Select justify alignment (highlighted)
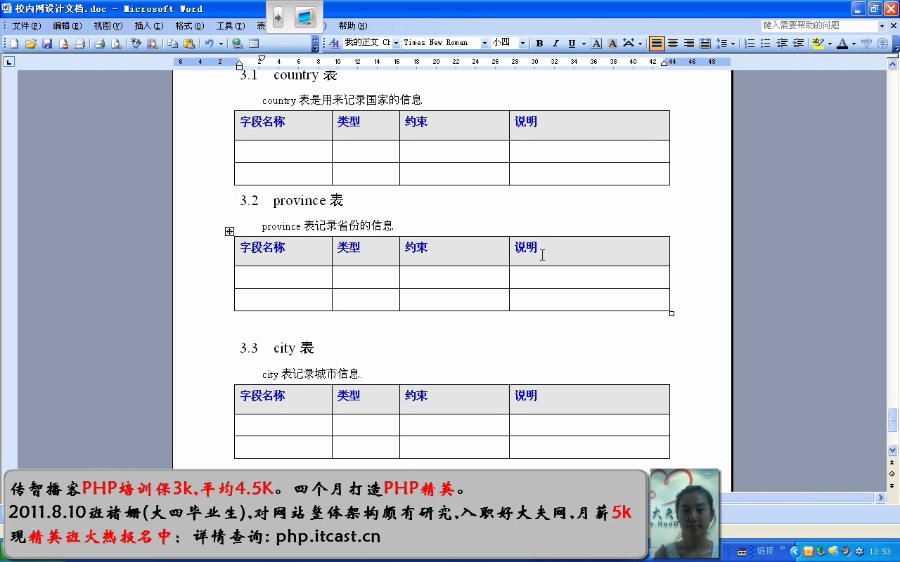This screenshot has height=562, width=900. click(657, 43)
